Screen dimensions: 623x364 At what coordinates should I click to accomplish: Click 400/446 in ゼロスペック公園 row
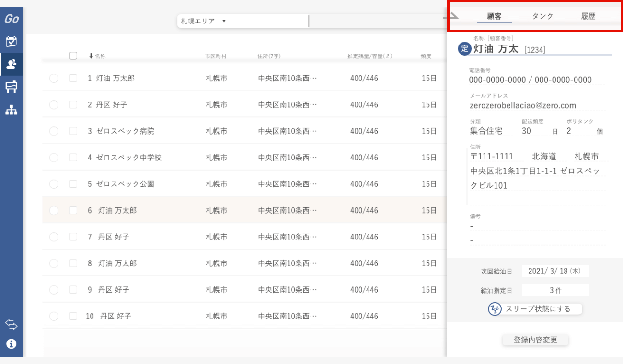point(364,184)
